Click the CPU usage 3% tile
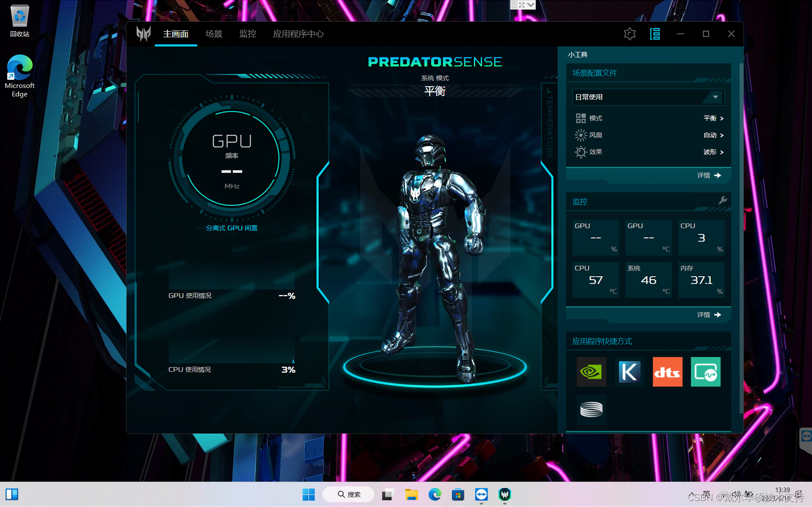Image resolution: width=812 pixels, height=507 pixels. [701, 237]
